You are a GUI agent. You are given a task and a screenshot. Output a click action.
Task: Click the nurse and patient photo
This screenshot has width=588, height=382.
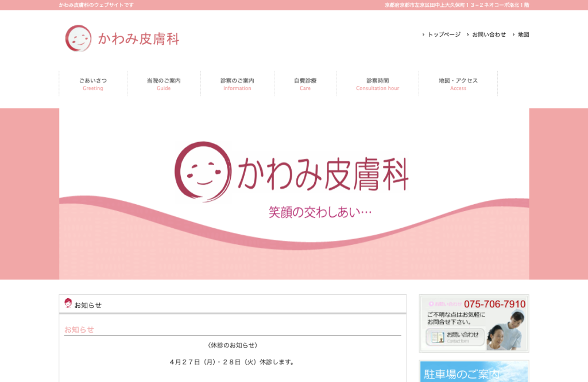(506, 331)
